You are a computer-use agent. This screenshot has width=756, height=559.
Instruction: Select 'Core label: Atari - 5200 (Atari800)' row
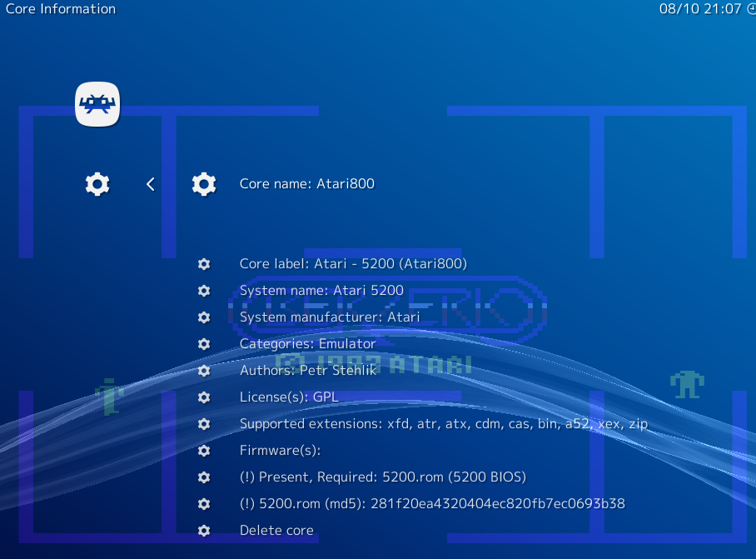tap(353, 264)
